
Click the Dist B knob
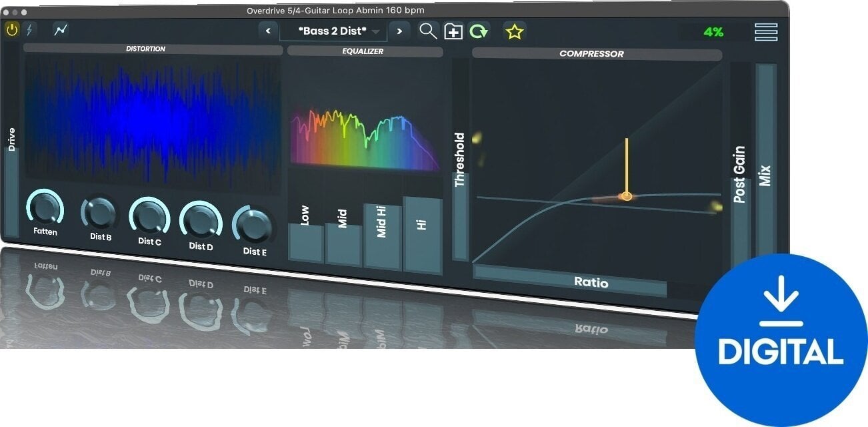[x=99, y=212]
